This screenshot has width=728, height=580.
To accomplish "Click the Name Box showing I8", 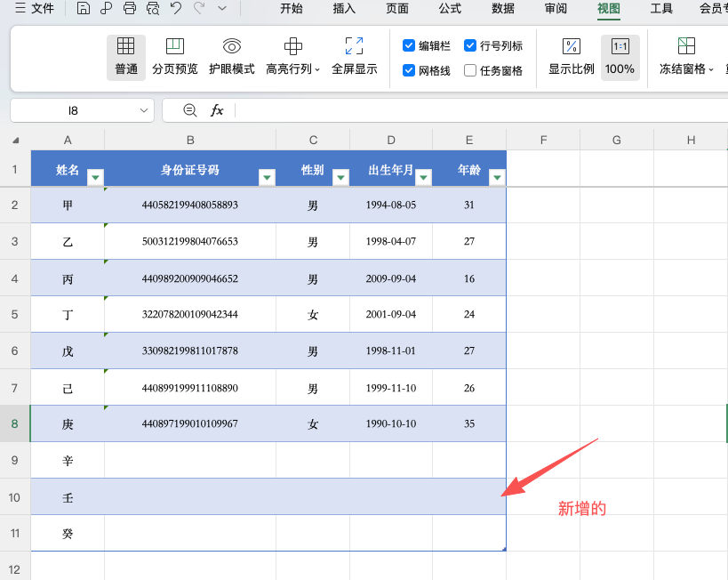I will pos(74,110).
